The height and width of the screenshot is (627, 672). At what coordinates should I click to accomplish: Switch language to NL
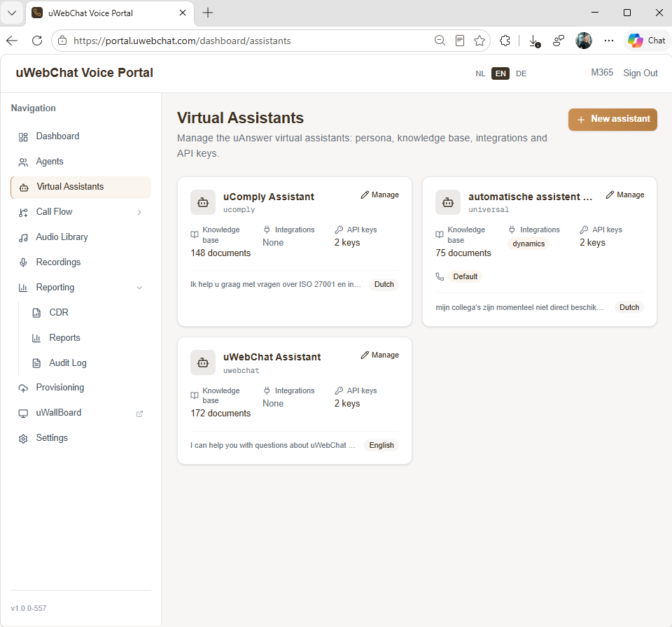(x=480, y=73)
